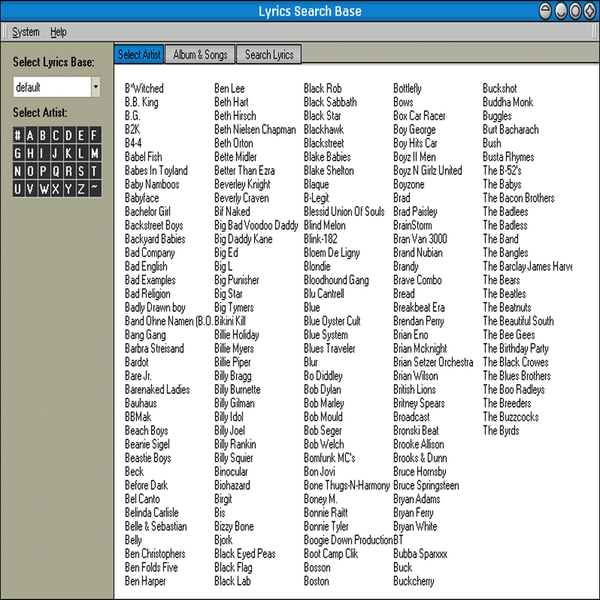
Task: Select artist Boyz II Men
Action: (414, 157)
